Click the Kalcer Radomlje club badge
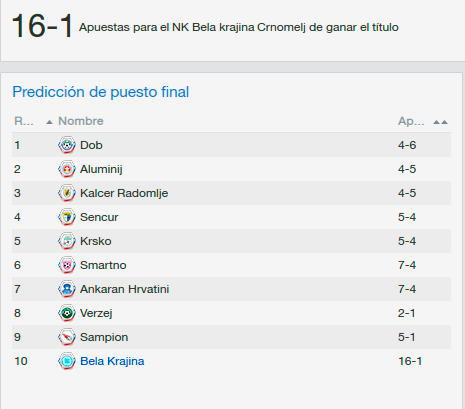This screenshot has height=409, width=465. pos(67,193)
